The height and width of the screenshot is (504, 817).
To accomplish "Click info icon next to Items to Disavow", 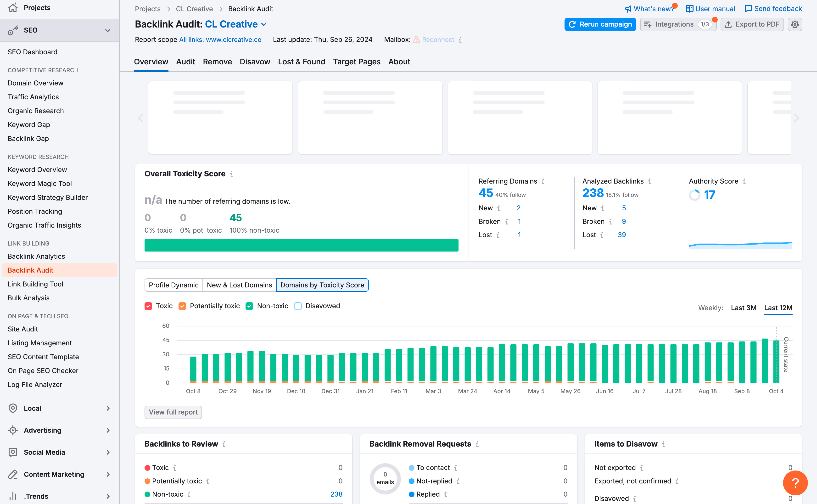I will tap(663, 444).
